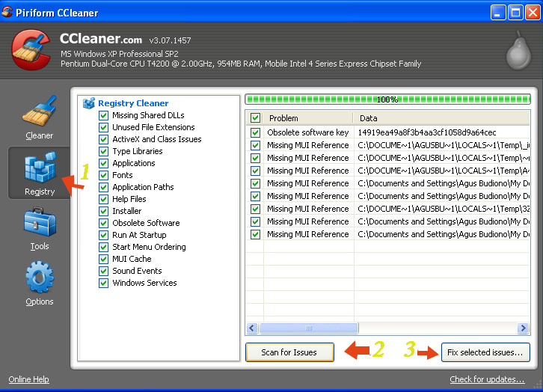Maximize the Piriform CCleaner window

click(515, 13)
